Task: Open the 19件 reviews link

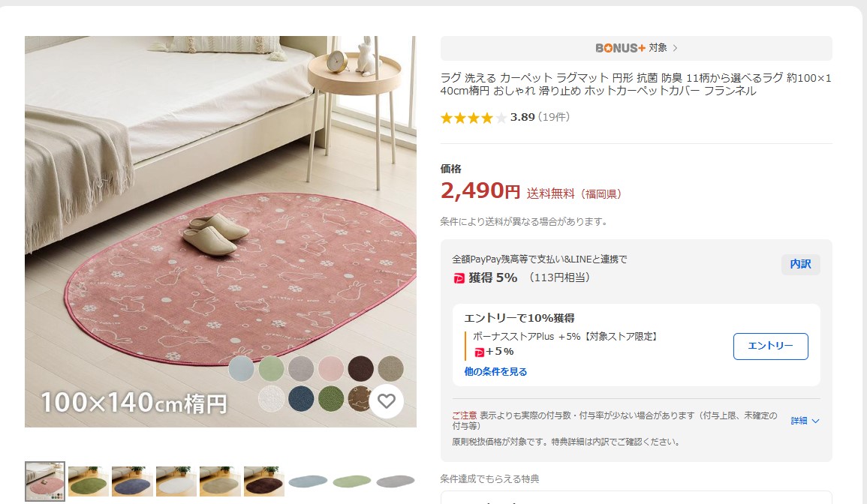Action: (x=554, y=117)
